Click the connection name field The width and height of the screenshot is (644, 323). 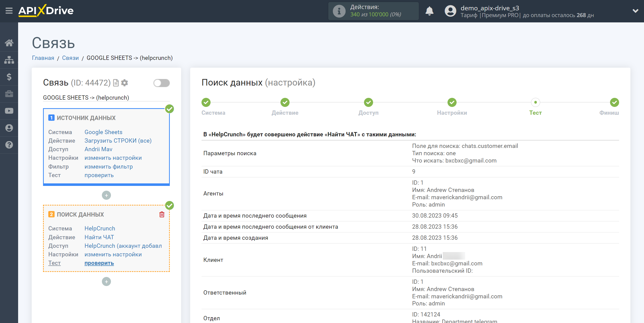pos(106,98)
